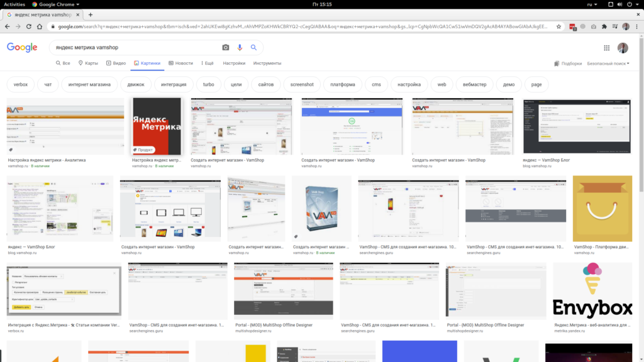Open Activities overview
644x362 pixels.
(14, 4)
